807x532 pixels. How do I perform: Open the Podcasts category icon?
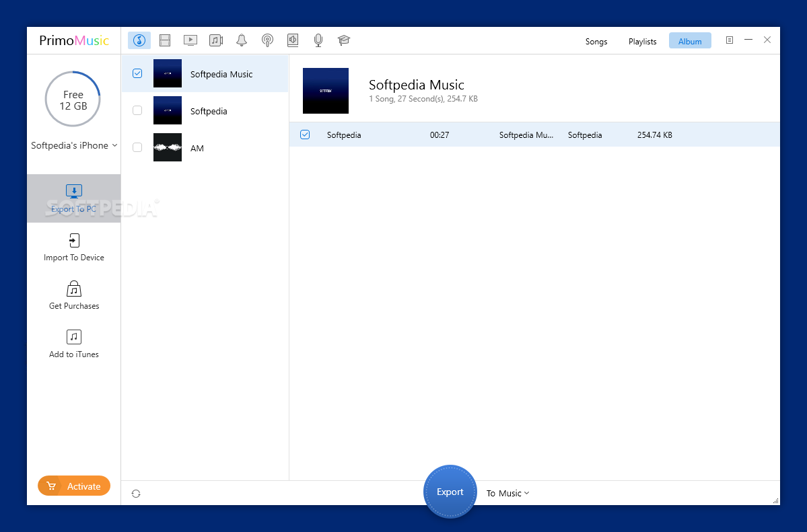point(267,40)
